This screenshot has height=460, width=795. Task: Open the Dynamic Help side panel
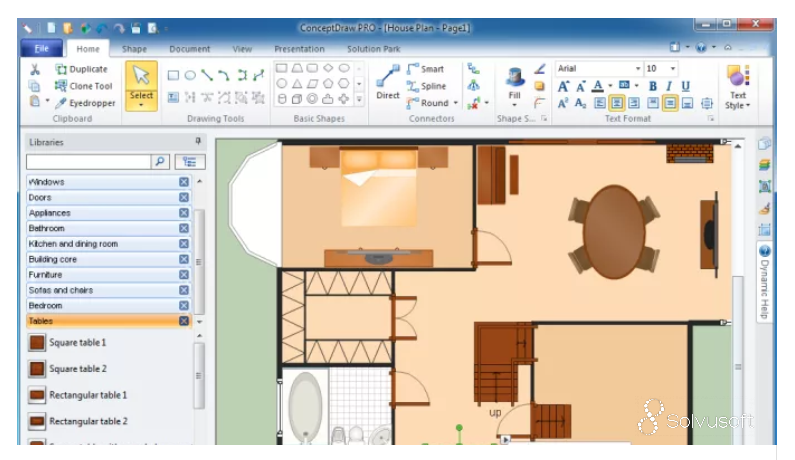(x=765, y=282)
